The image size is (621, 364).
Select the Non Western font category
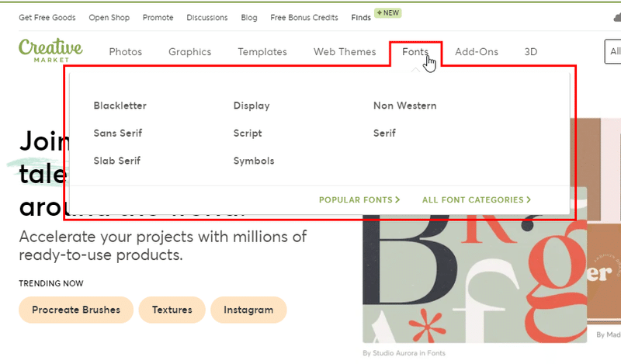[x=404, y=106]
